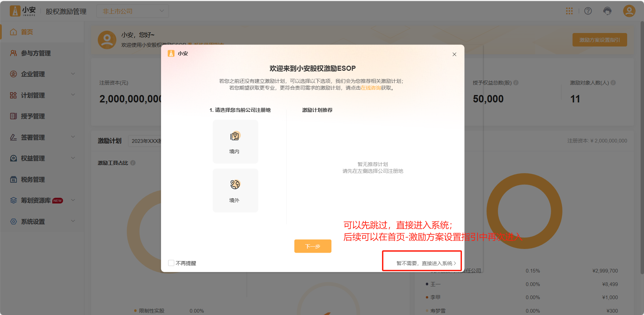Click the NEW badge on 筹划资源库
This screenshot has height=315, width=644.
pyautogui.click(x=58, y=200)
